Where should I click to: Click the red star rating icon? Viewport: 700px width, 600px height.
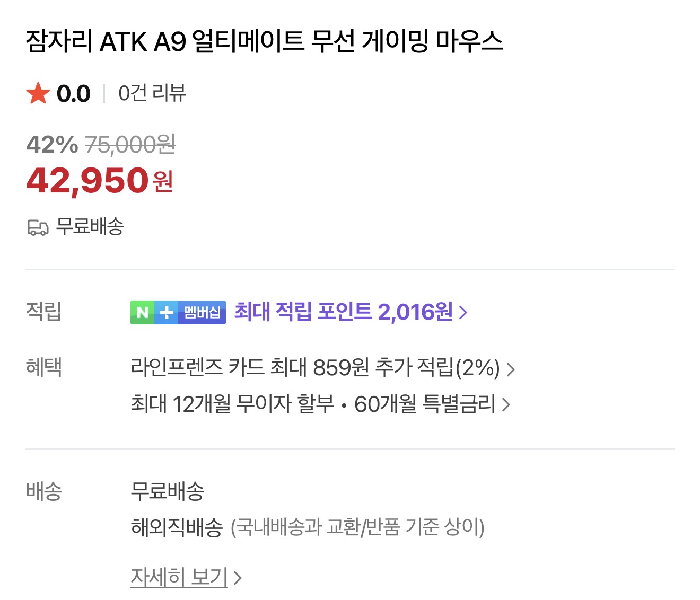[38, 94]
